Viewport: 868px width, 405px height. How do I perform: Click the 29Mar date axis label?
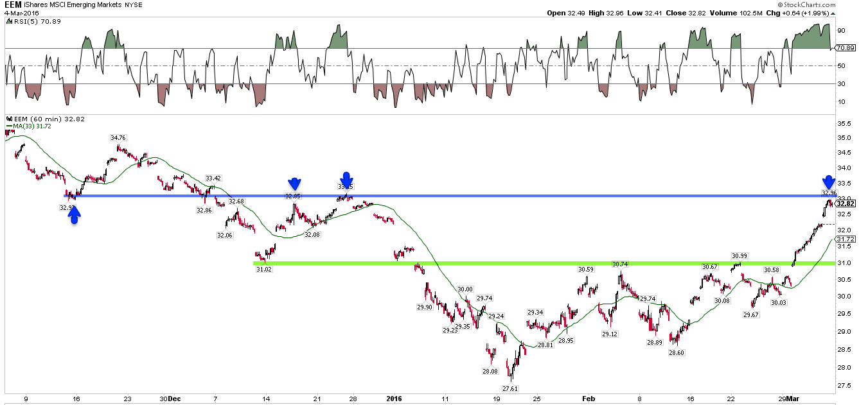[788, 399]
